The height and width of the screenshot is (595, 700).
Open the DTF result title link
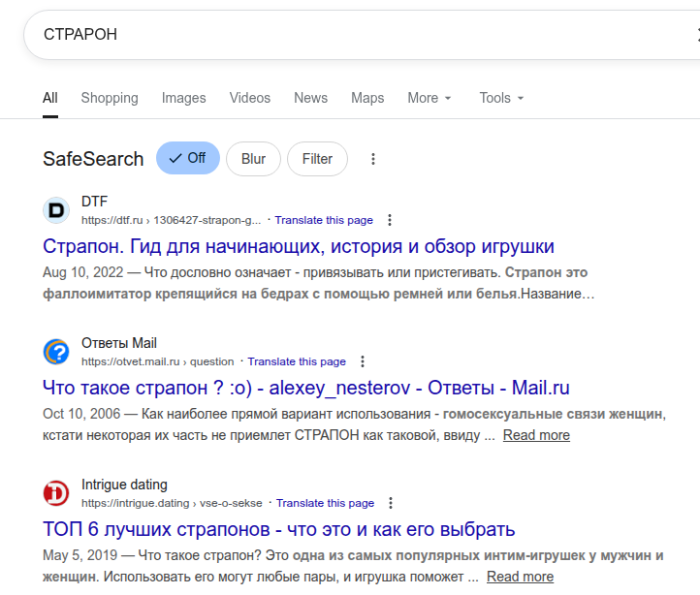(x=299, y=246)
